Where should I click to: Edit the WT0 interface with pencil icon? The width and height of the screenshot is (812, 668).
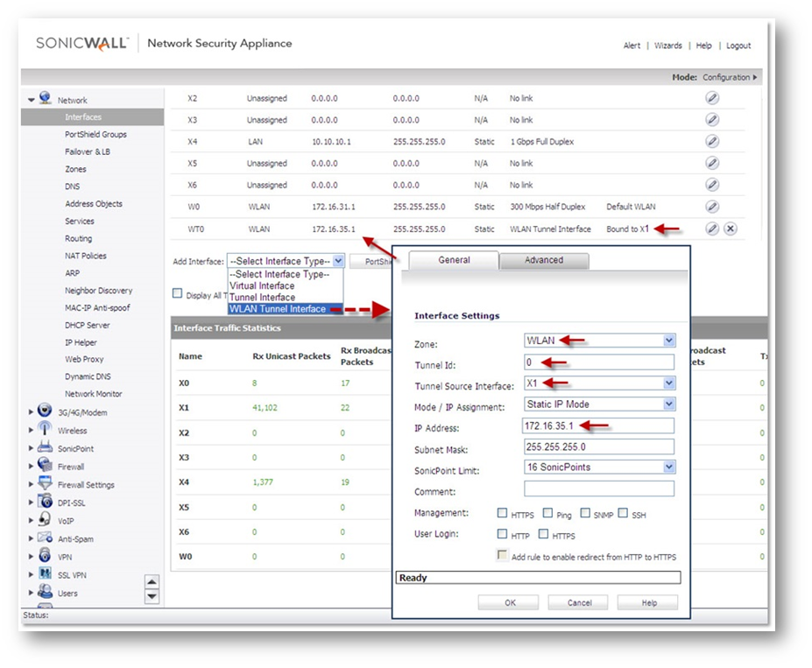pos(712,229)
